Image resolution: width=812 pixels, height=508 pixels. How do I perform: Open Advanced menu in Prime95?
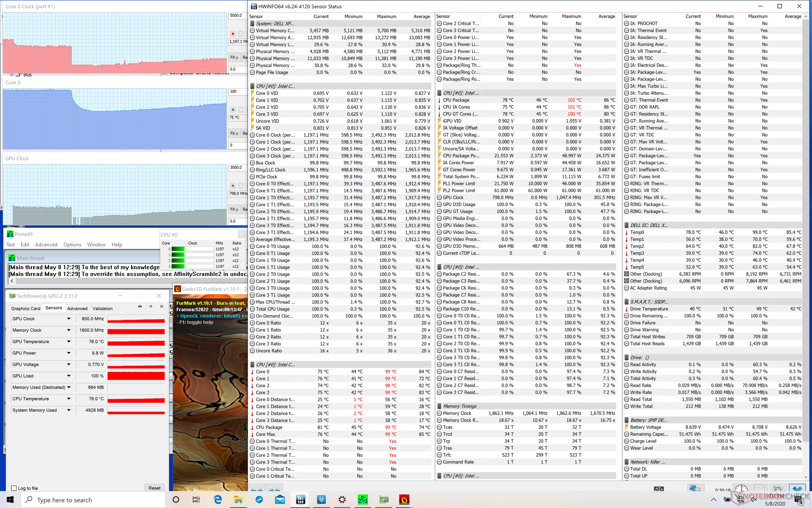[x=46, y=245]
